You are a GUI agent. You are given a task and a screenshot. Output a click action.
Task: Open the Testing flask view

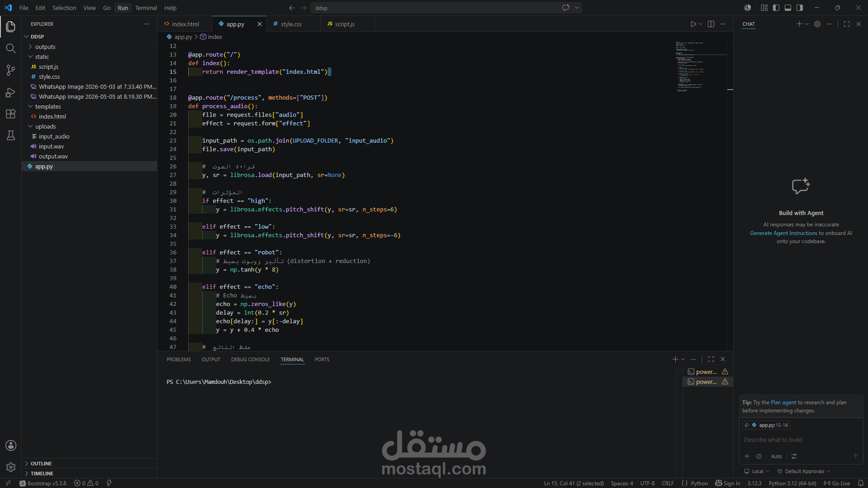11,135
